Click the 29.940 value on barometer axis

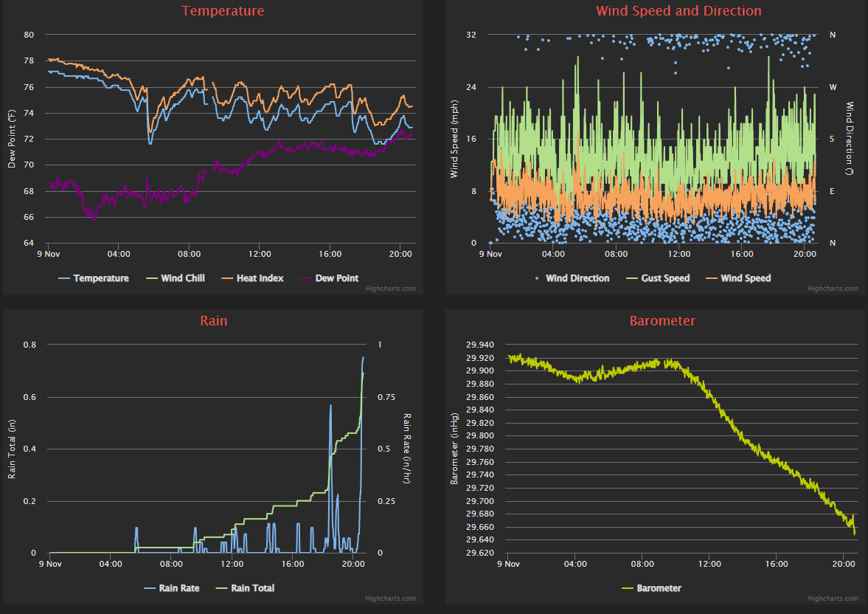click(x=480, y=345)
